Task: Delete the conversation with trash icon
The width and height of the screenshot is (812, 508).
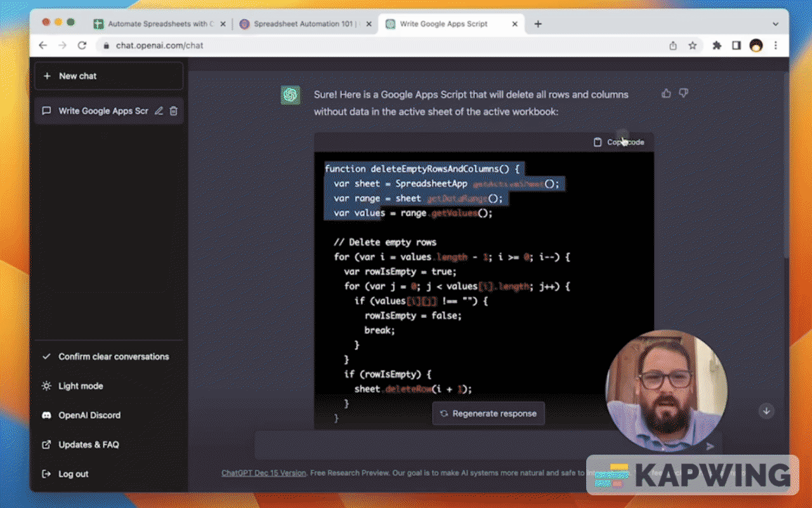Action: (174, 111)
